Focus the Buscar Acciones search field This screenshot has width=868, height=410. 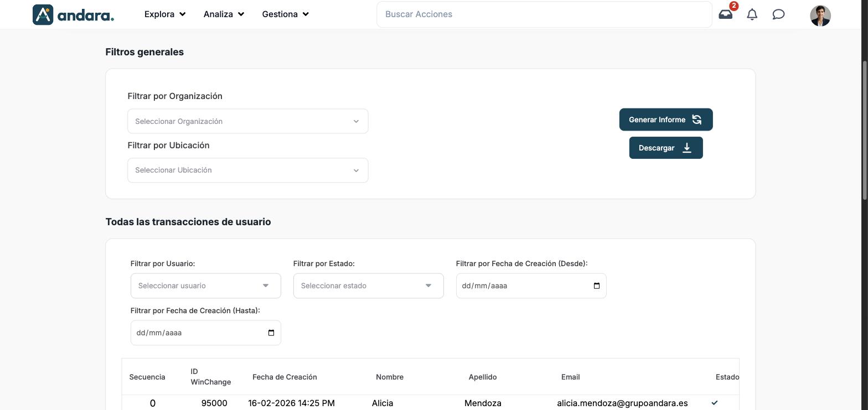(x=544, y=14)
